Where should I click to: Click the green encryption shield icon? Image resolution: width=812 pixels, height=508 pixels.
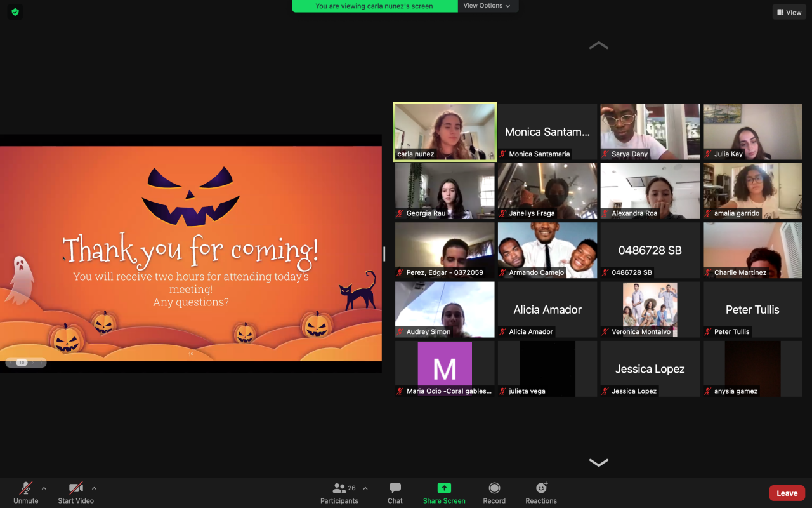[15, 11]
